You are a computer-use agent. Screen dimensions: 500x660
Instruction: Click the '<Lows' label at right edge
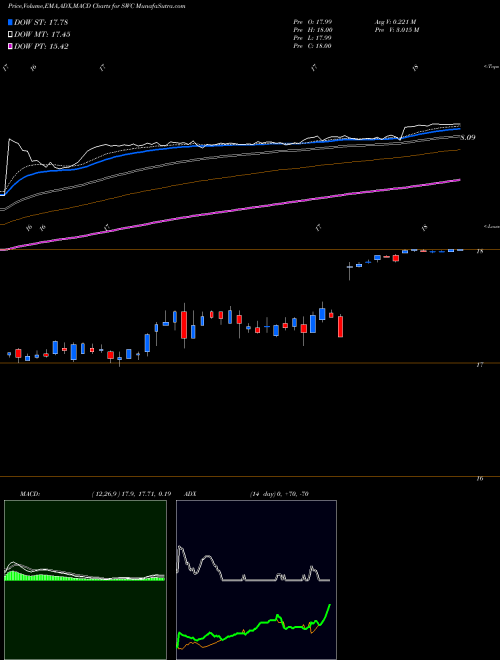click(491, 226)
